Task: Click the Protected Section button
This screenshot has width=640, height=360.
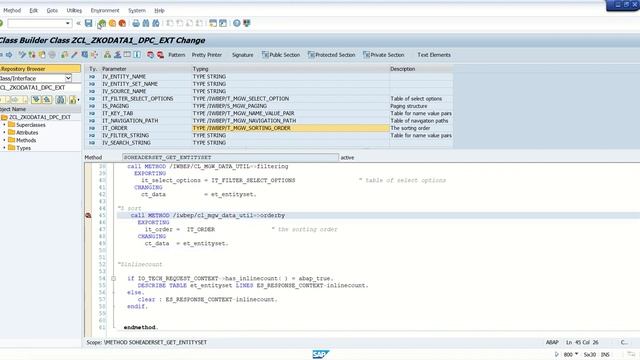Action: pos(331,55)
